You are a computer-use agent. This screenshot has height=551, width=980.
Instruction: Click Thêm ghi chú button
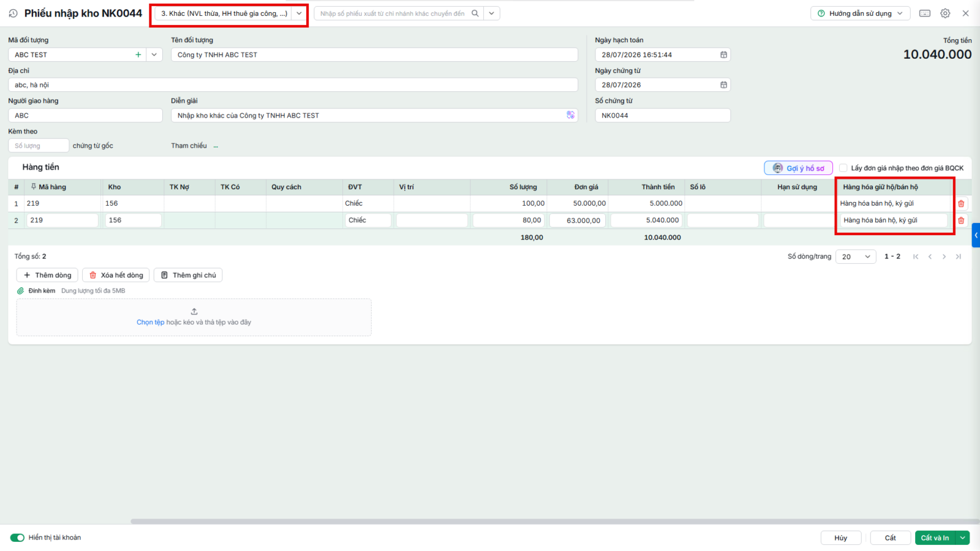click(x=188, y=275)
